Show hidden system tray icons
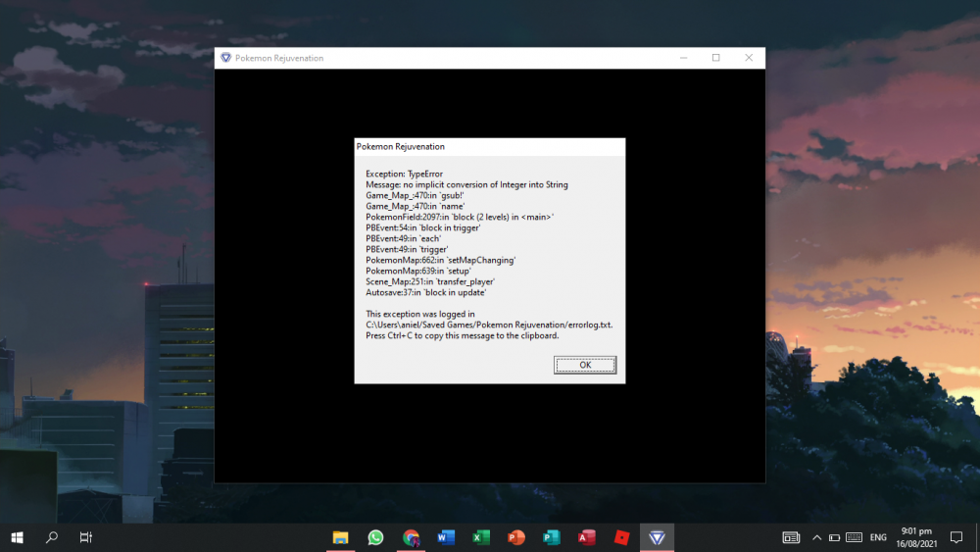The image size is (980, 552). pyautogui.click(x=817, y=537)
